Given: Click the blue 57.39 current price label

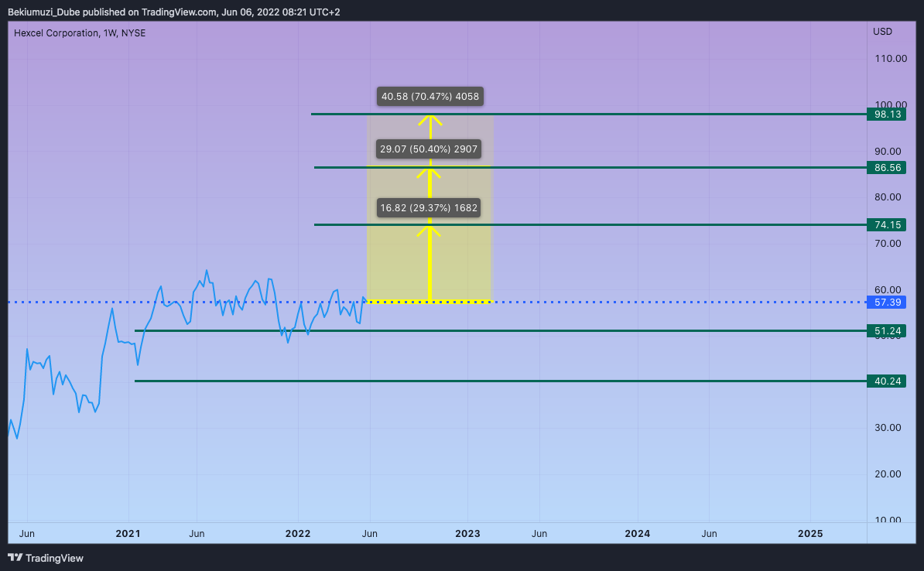Looking at the screenshot, I should 886,303.
